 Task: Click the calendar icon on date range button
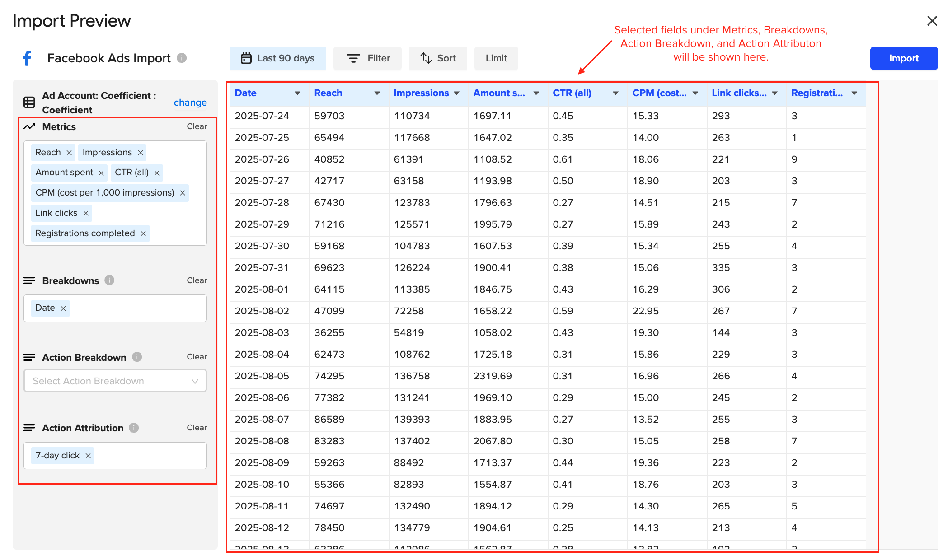[x=247, y=58]
